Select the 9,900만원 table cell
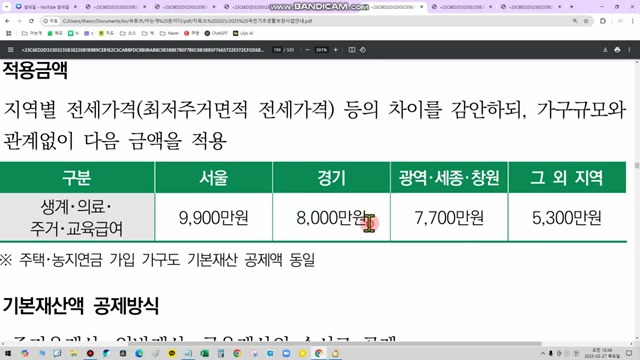 coord(213,218)
